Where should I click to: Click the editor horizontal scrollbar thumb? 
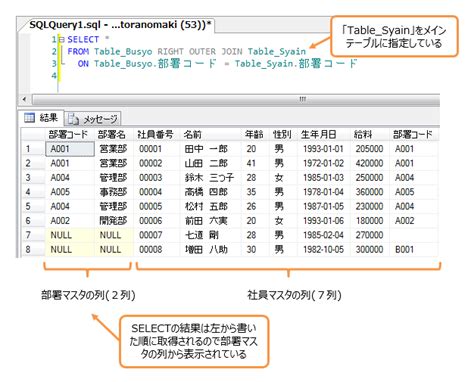236,99
